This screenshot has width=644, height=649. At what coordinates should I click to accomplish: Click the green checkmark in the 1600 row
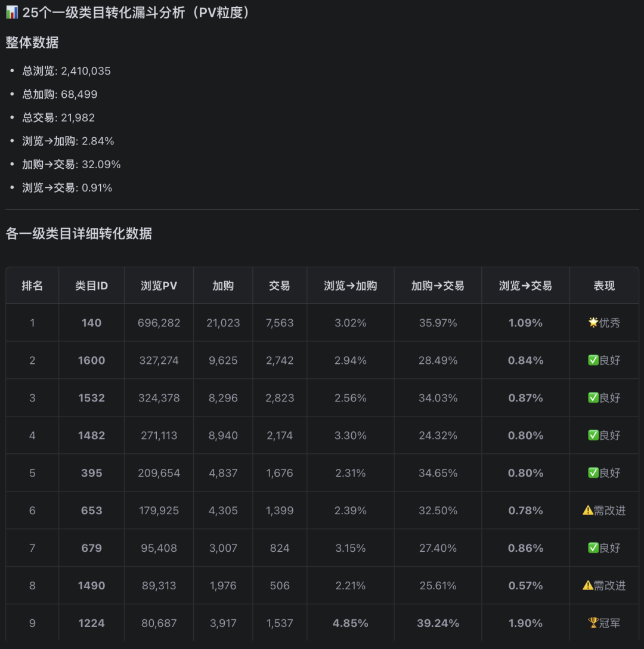pyautogui.click(x=593, y=360)
